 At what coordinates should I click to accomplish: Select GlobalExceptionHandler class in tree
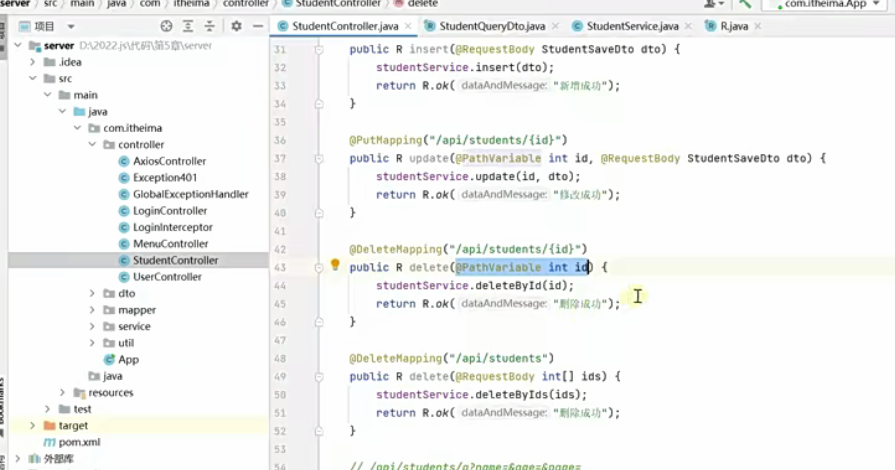click(191, 194)
